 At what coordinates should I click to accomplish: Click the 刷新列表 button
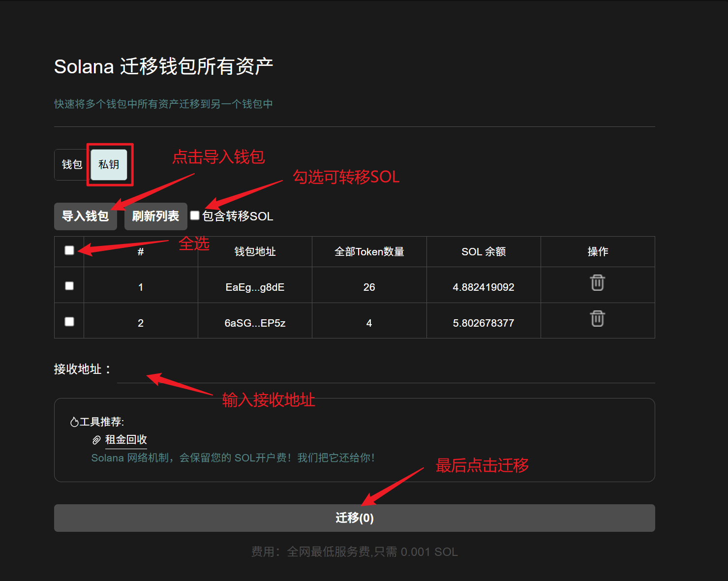155,216
